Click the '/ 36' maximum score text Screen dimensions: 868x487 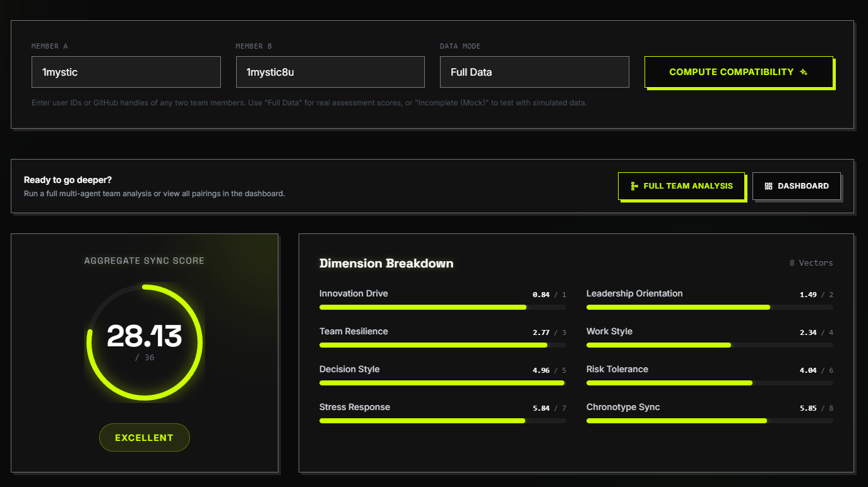tap(145, 358)
